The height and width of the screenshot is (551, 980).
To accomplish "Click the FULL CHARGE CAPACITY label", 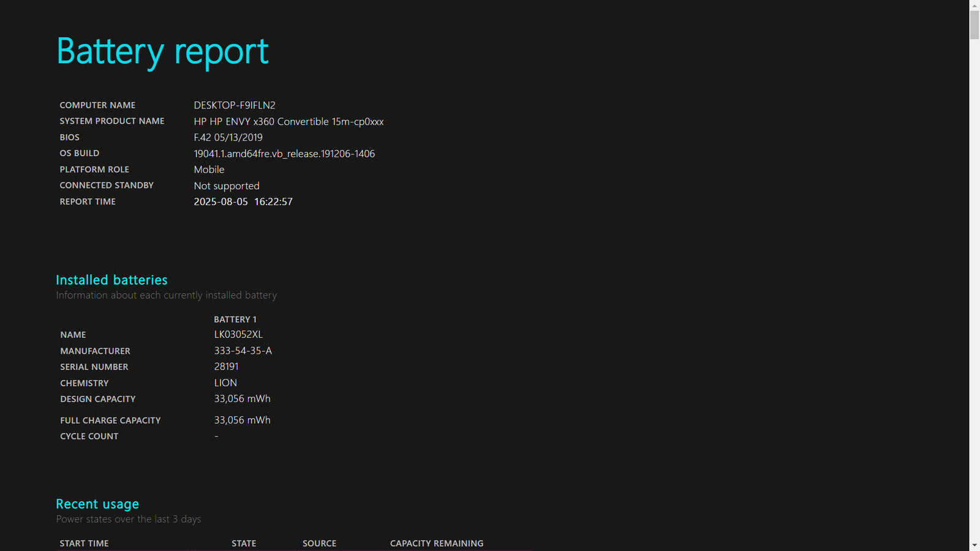I will pyautogui.click(x=110, y=421).
